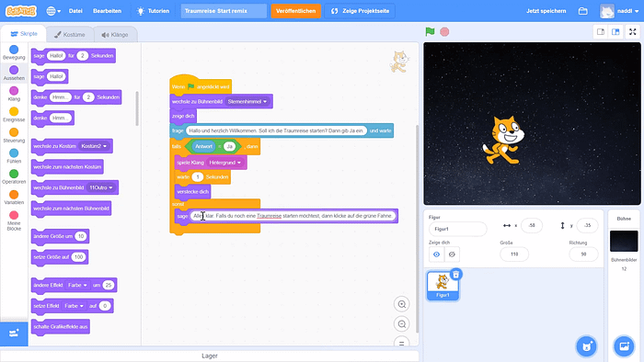Delete Figur1 with the trash icon
644x362 pixels.
point(456,275)
